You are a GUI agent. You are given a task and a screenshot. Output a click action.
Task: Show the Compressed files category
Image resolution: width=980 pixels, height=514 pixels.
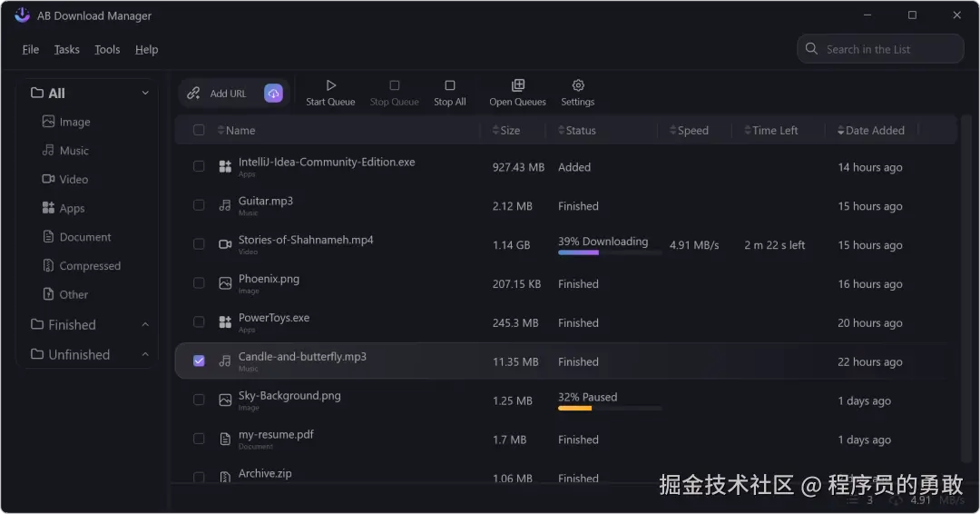pos(89,266)
